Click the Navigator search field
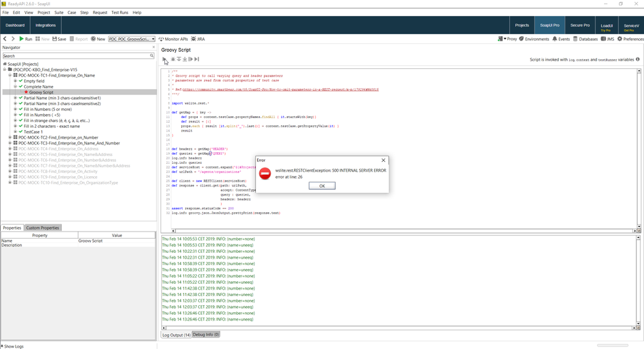The width and height of the screenshot is (644, 349). click(x=76, y=56)
